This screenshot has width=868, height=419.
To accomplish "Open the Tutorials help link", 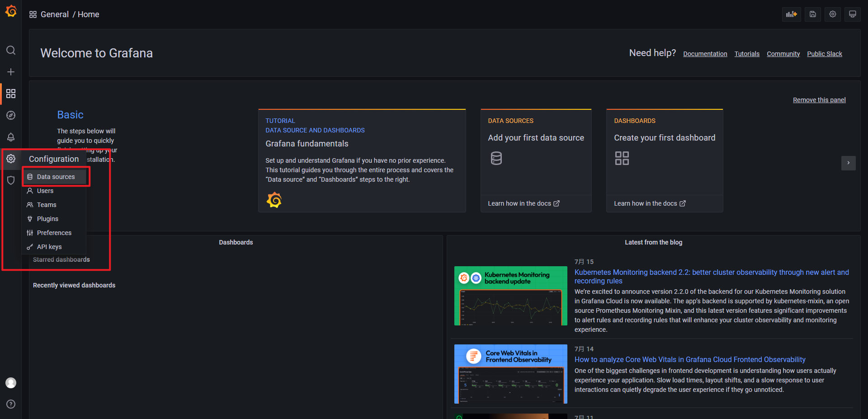I will point(747,54).
